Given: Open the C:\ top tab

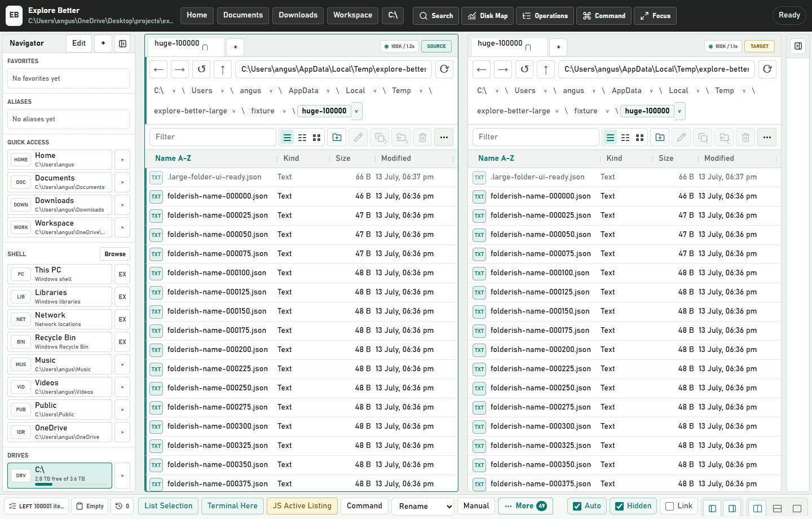Looking at the screenshot, I should [x=393, y=15].
